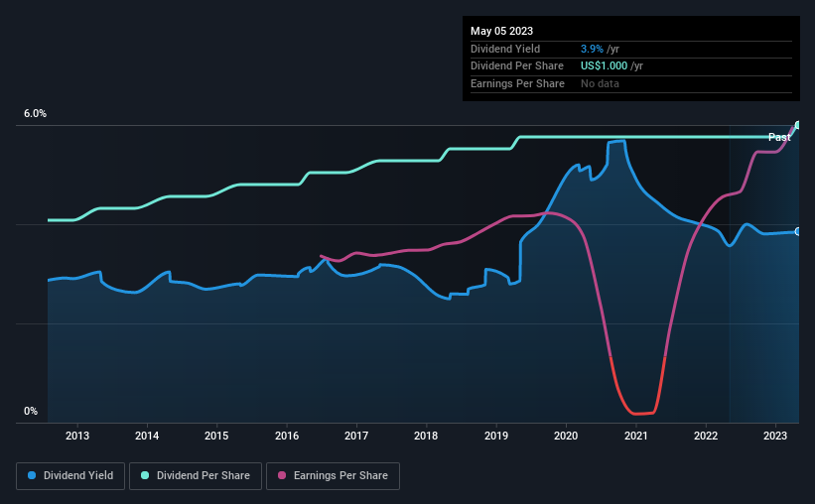Click the Dividend Per Share endpoint marker

coord(798,125)
